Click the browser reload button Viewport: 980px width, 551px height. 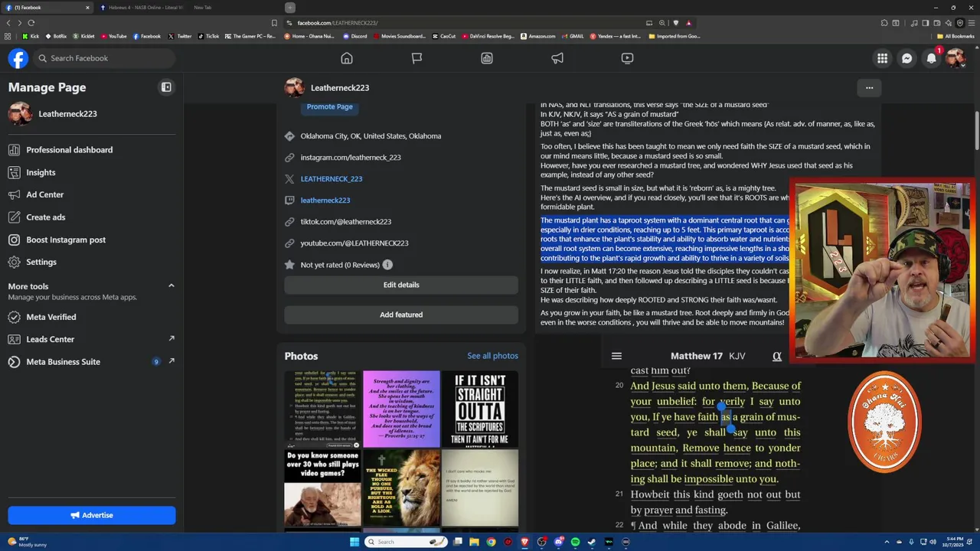(31, 23)
